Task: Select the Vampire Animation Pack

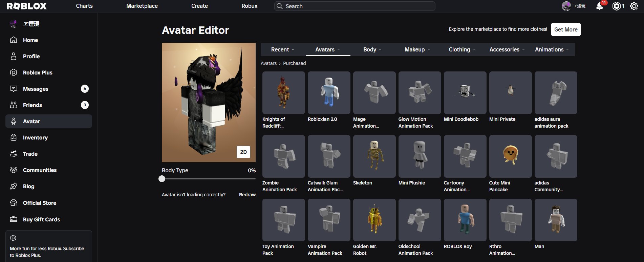Action: tap(329, 220)
